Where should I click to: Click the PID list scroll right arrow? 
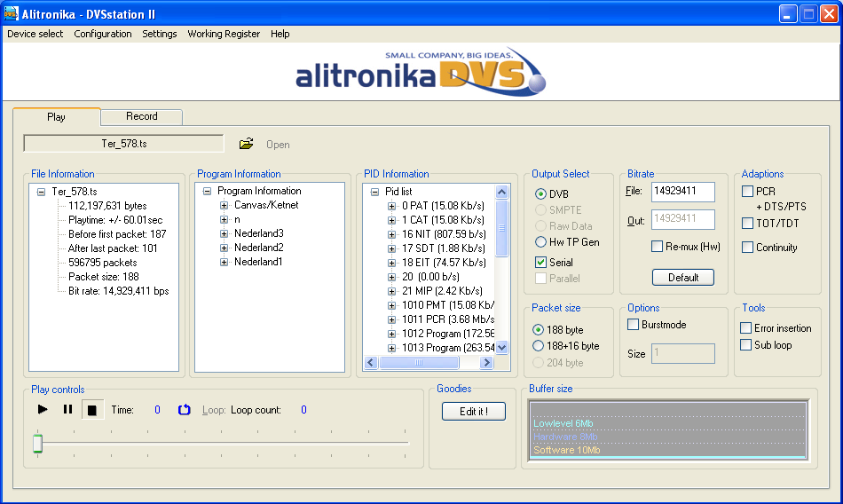pyautogui.click(x=486, y=363)
